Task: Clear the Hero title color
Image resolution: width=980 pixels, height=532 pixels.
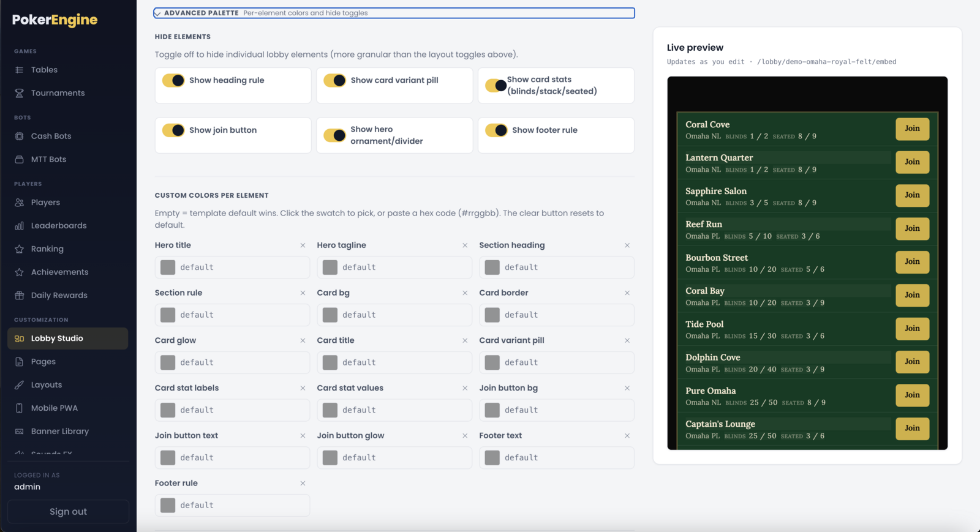Action: coord(303,245)
